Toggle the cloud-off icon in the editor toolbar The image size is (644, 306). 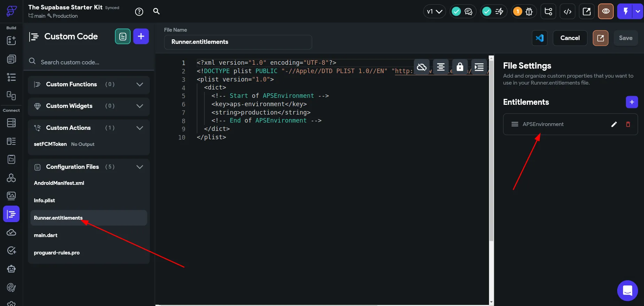coord(421,67)
